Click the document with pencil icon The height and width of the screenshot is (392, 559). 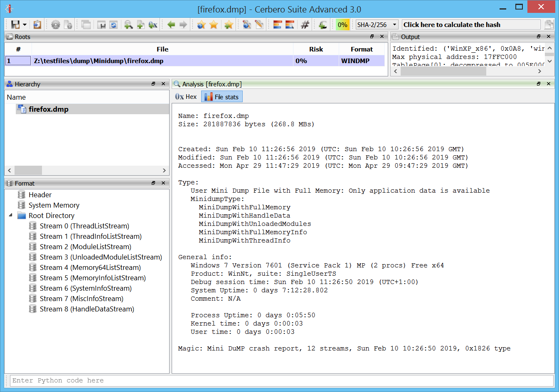coord(259,25)
